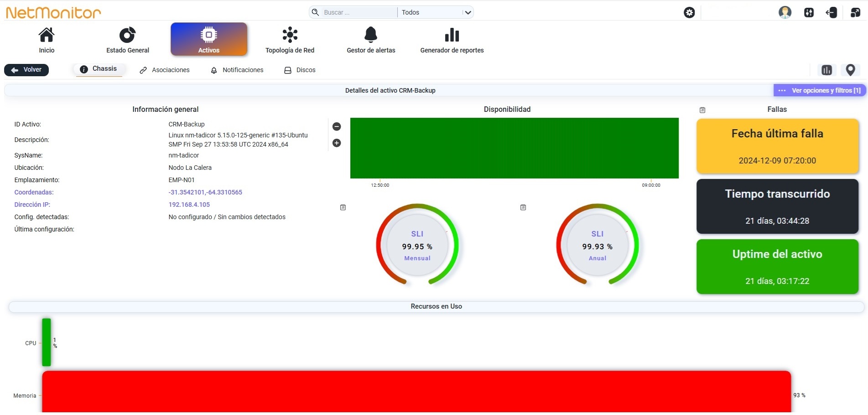The image size is (868, 415).
Task: Open the bar chart view icon
Action: tap(826, 70)
